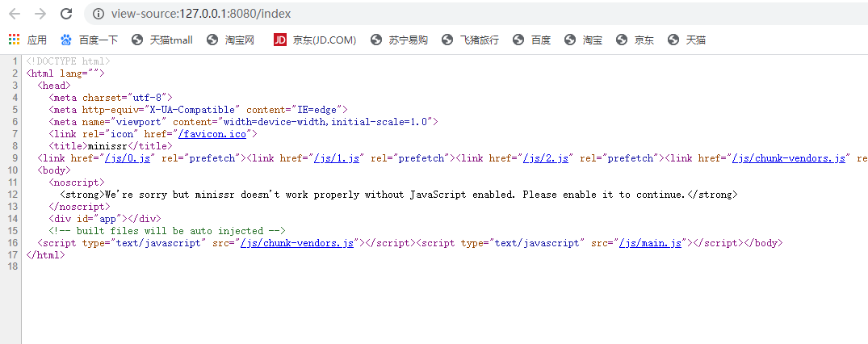Click the browser forward arrow
868x344 pixels.
40,14
